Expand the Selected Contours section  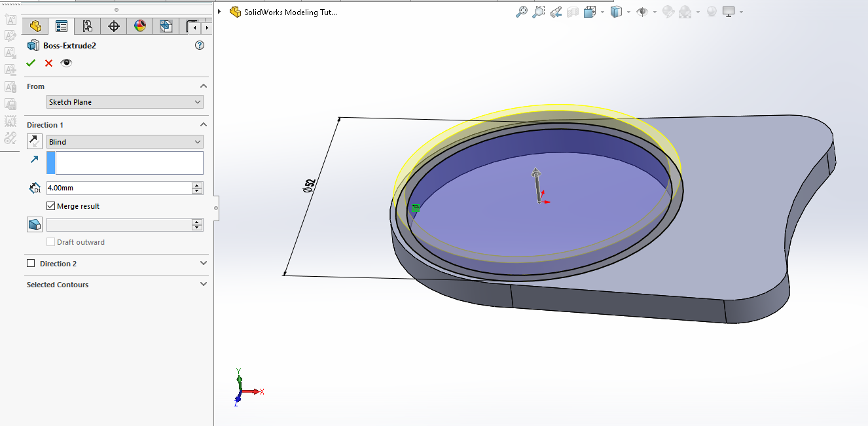(x=203, y=285)
